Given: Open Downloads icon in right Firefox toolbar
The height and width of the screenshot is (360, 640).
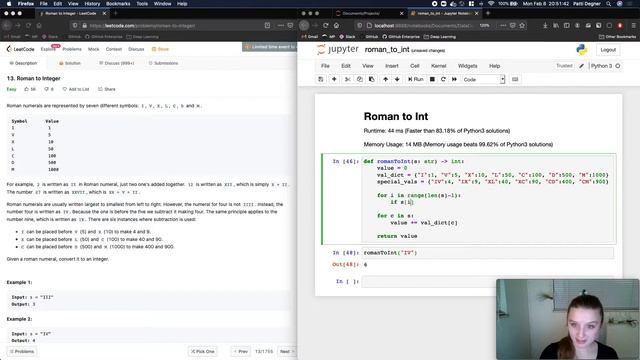Looking at the screenshot, I should pos(545,25).
